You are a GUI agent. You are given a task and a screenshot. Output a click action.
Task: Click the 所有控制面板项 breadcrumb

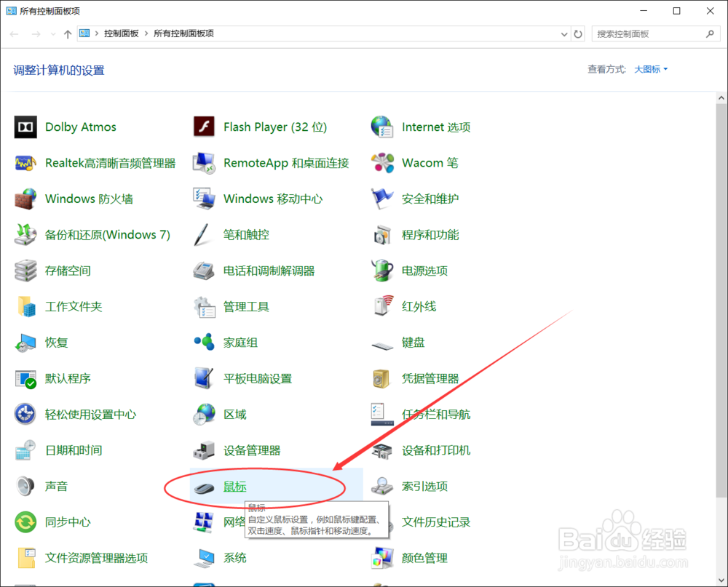pyautogui.click(x=184, y=33)
